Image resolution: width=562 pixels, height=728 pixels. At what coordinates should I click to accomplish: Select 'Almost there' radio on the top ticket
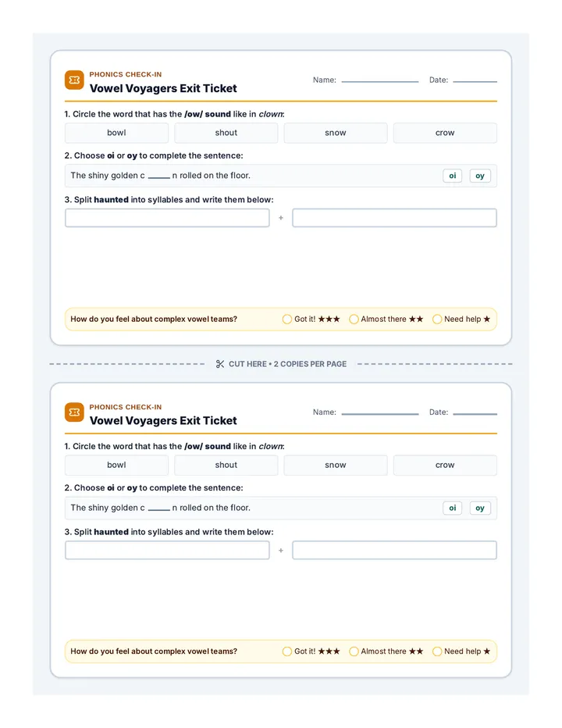[x=354, y=319]
